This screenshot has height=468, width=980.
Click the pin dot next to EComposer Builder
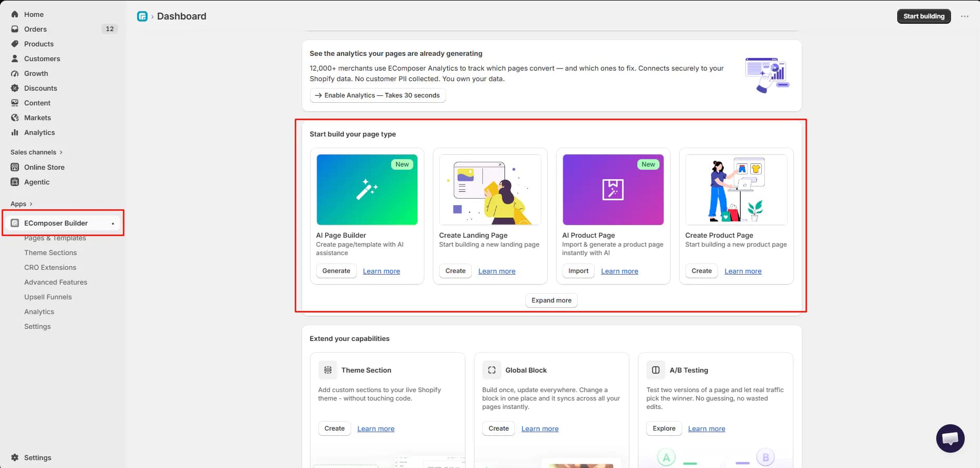pyautogui.click(x=113, y=223)
